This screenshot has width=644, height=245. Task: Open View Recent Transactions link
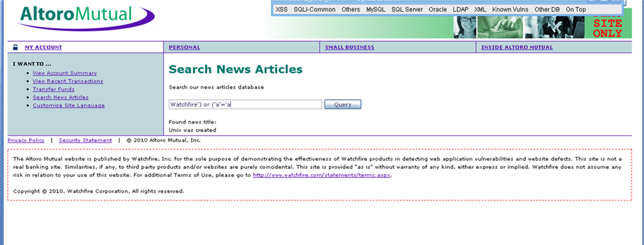(68, 81)
